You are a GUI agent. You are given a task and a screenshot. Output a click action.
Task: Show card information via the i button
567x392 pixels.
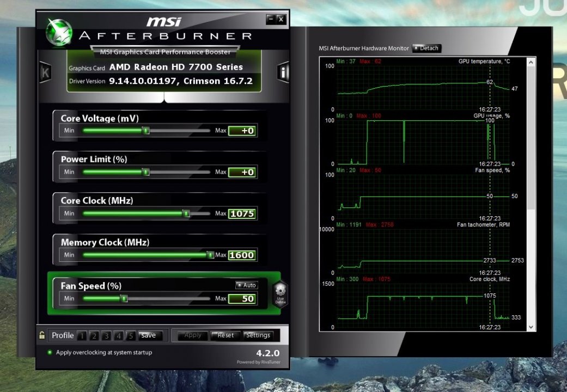[x=283, y=72]
